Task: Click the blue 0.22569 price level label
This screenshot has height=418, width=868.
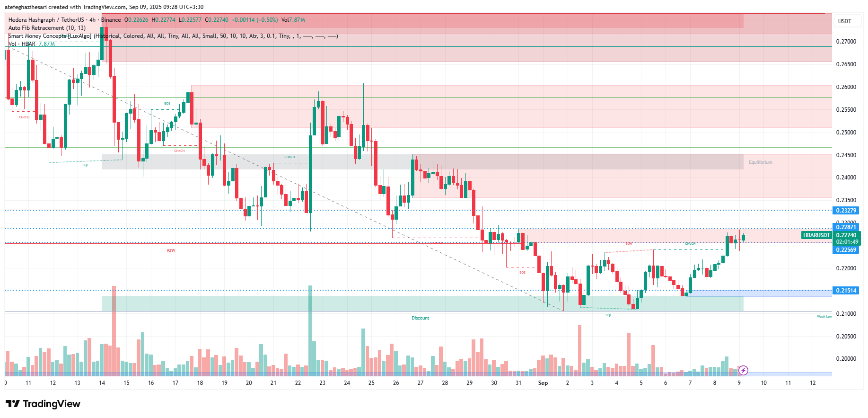Action: [846, 250]
